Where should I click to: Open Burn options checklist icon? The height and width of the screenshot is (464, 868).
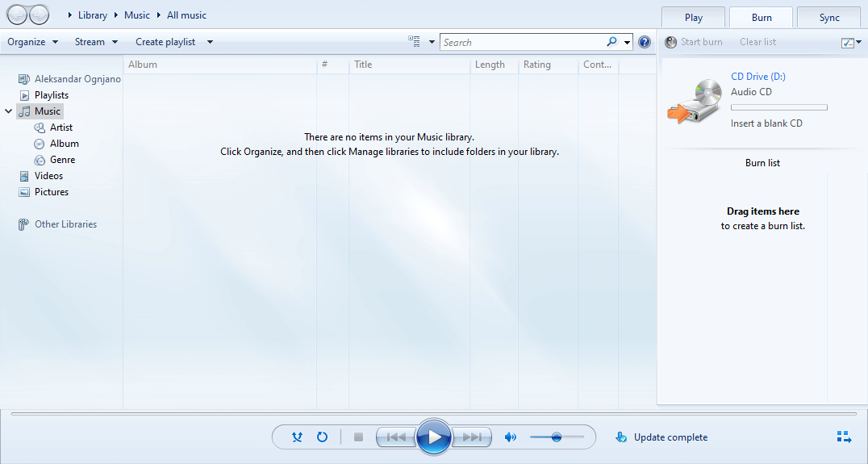[848, 43]
